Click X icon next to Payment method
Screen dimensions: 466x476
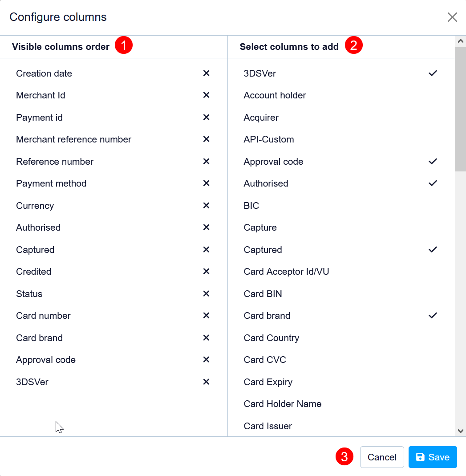point(206,183)
